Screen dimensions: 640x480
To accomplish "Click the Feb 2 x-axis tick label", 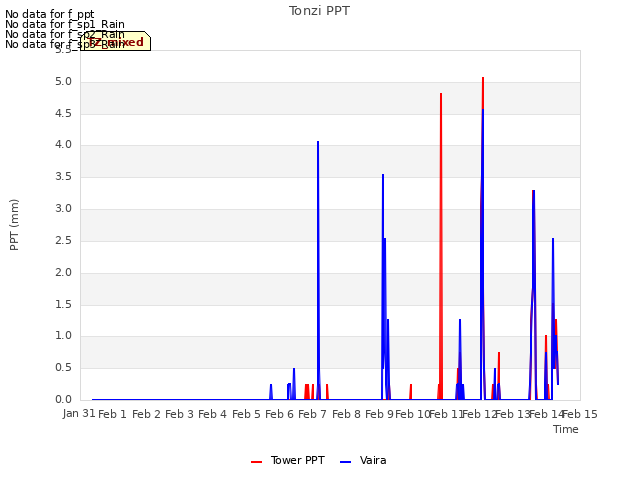I will (x=147, y=414).
